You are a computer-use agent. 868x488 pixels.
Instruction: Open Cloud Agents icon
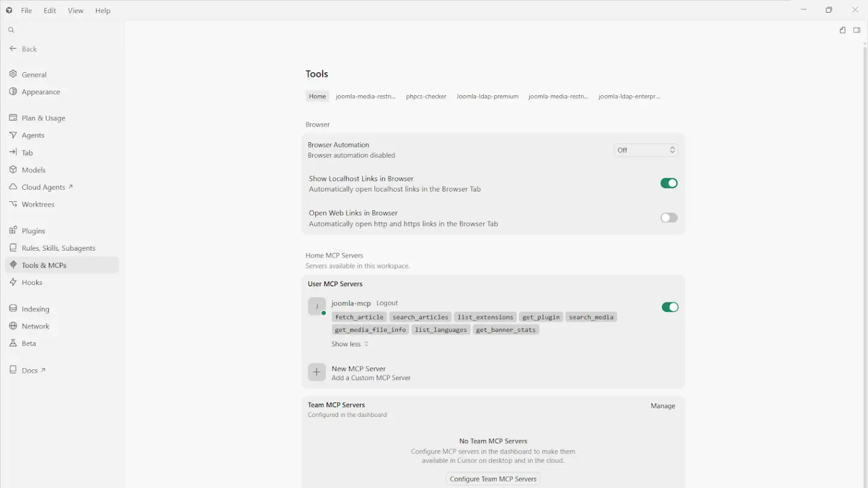pos(13,187)
